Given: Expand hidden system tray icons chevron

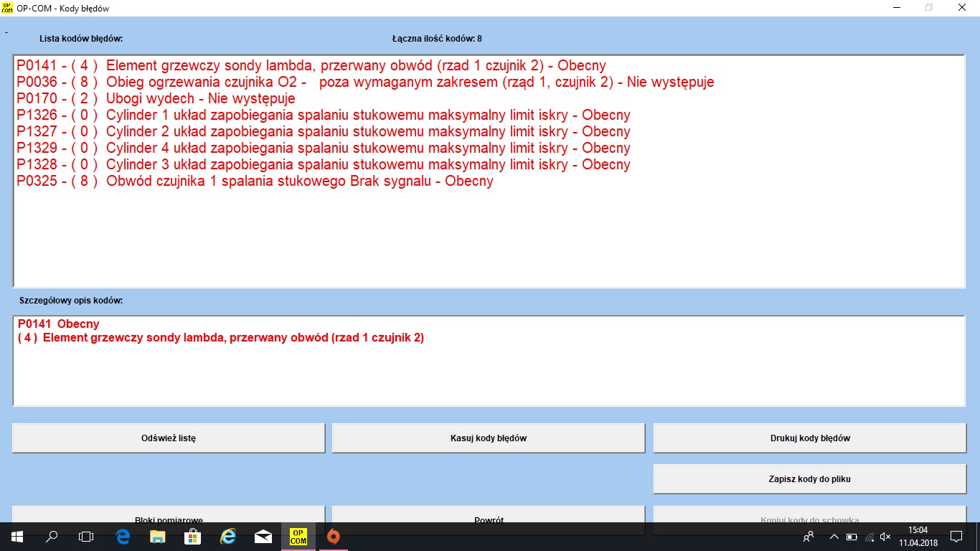Looking at the screenshot, I should [834, 536].
